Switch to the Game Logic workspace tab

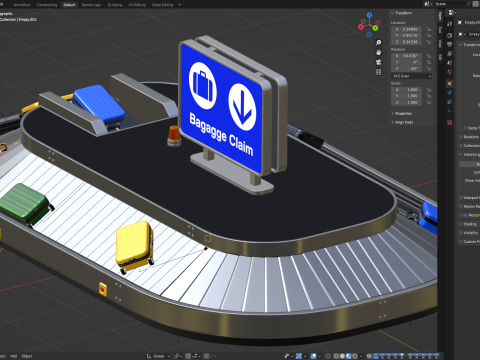click(91, 5)
